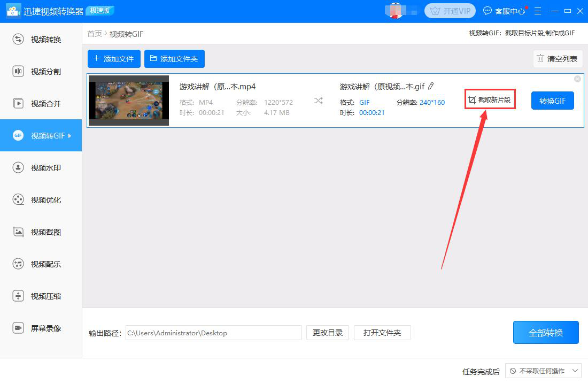The height and width of the screenshot is (384, 588).
Task: Click source file name 游戏讲解（原...本.mp4
Action: click(218, 87)
